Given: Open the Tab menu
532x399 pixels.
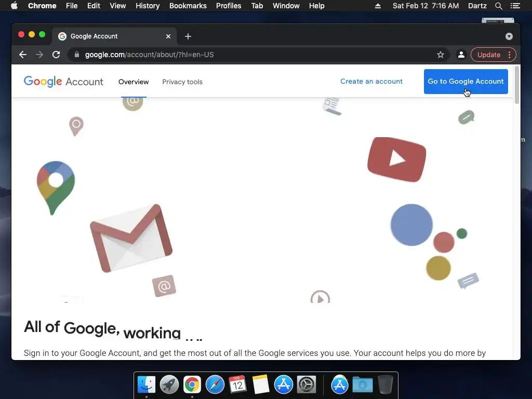Looking at the screenshot, I should (x=257, y=6).
